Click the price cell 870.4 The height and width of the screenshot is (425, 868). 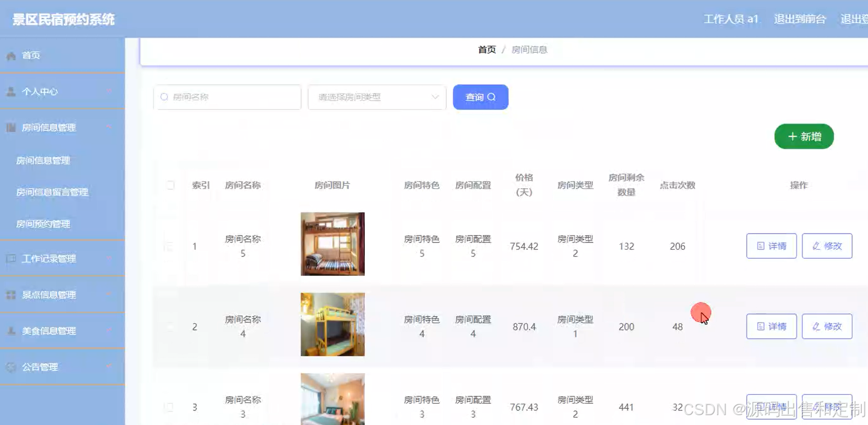point(524,327)
